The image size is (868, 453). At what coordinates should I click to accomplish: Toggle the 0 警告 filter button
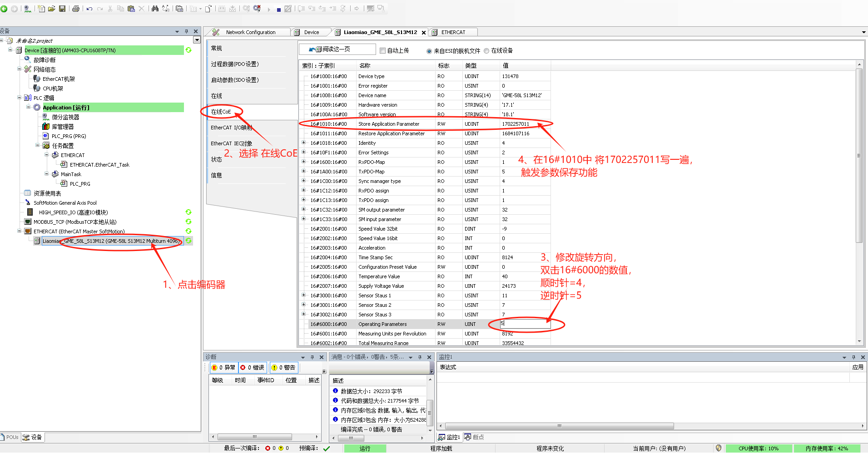coord(284,367)
